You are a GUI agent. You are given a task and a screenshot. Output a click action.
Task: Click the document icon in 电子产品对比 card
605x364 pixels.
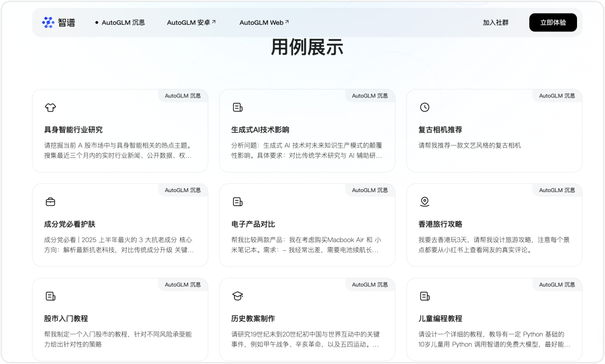(x=238, y=202)
